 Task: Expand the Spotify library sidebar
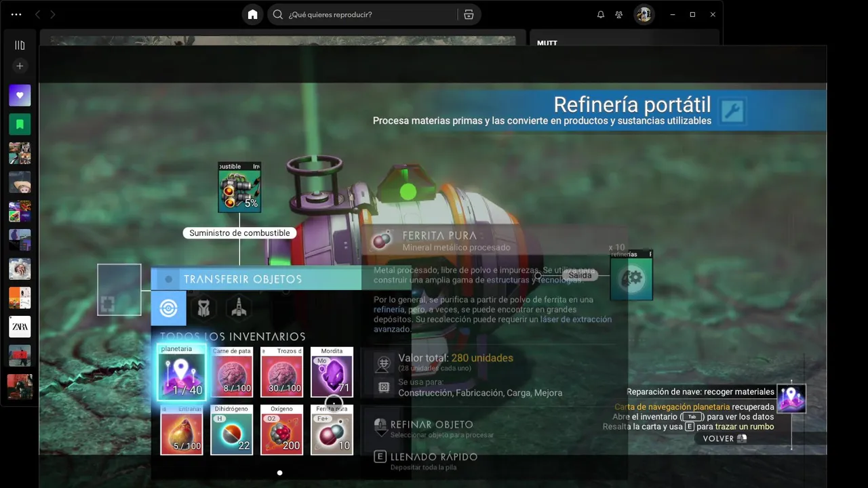tap(20, 45)
